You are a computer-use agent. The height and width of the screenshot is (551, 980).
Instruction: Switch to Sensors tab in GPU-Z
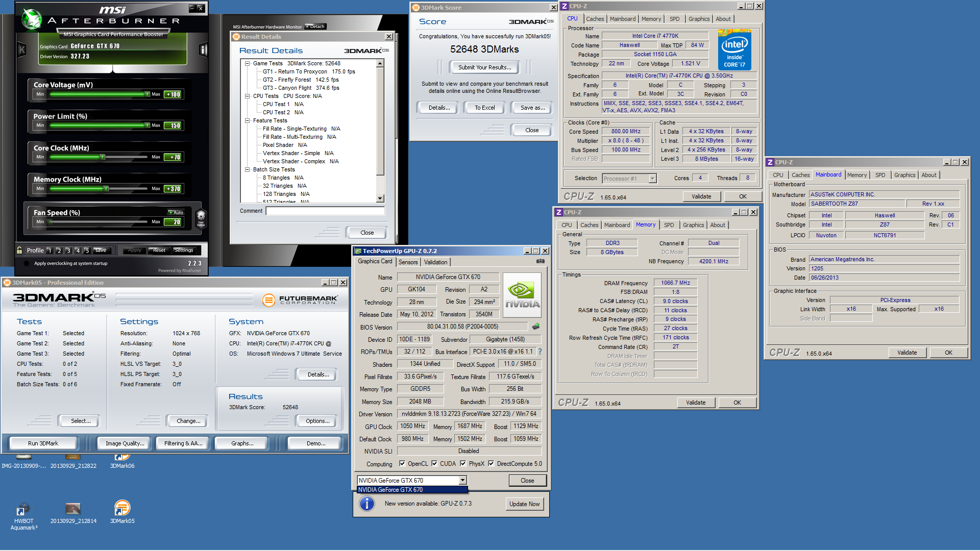408,262
